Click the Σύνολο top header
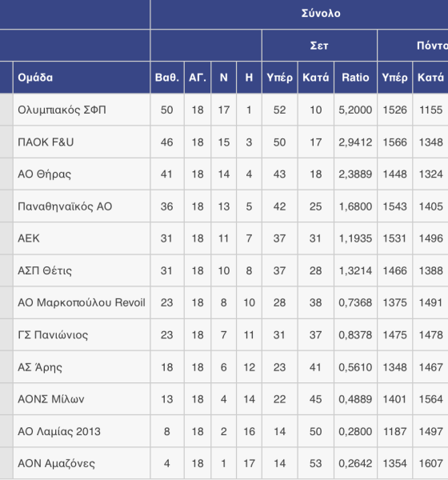 (321, 13)
